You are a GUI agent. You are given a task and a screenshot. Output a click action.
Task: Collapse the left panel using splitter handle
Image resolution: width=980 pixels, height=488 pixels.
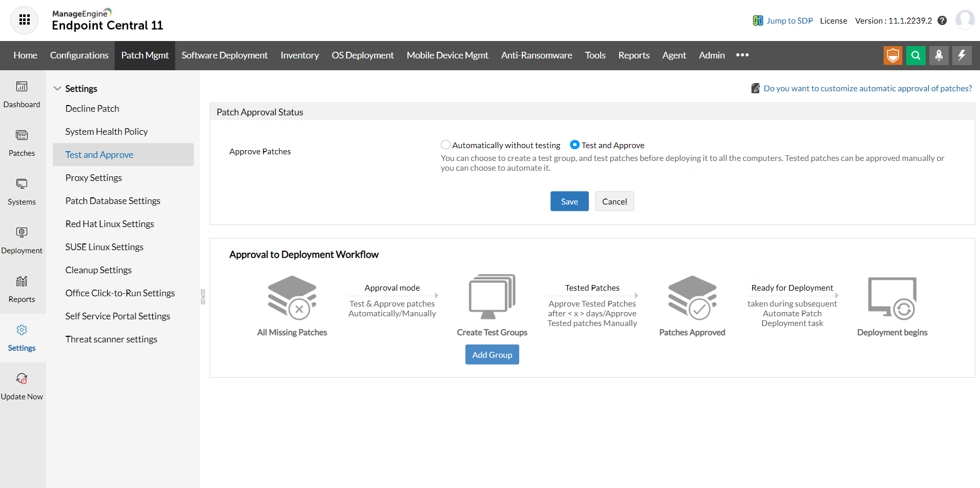click(203, 296)
